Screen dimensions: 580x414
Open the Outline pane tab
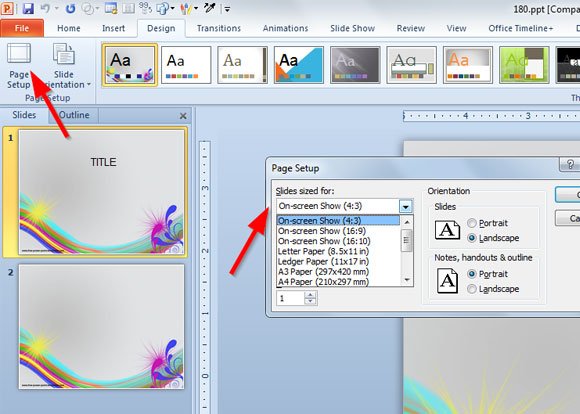coord(74,115)
